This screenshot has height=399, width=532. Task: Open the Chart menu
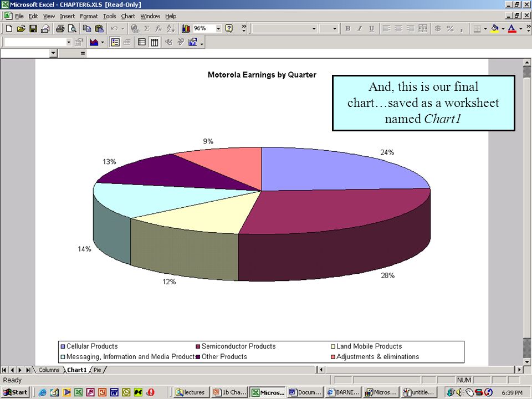[x=128, y=16]
